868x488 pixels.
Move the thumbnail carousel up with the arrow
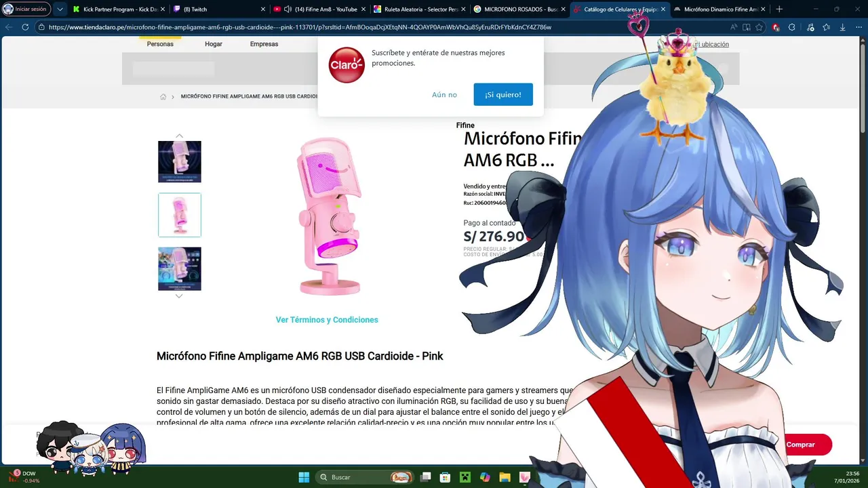(179, 136)
